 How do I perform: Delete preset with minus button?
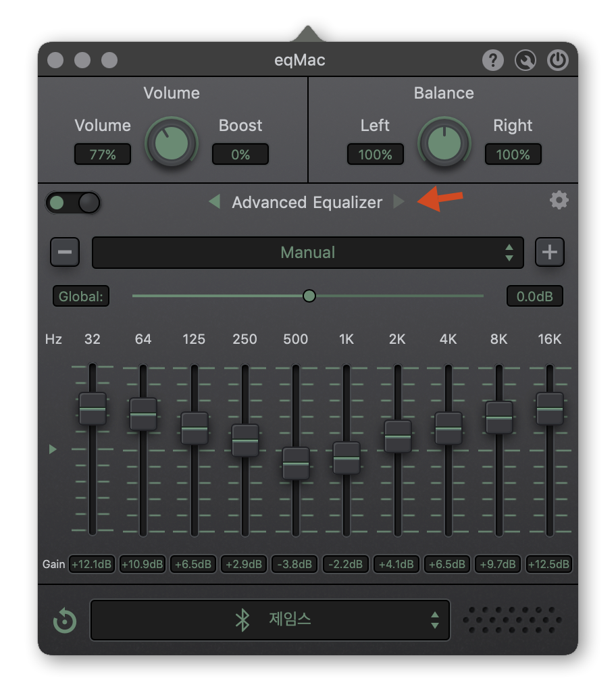[65, 252]
